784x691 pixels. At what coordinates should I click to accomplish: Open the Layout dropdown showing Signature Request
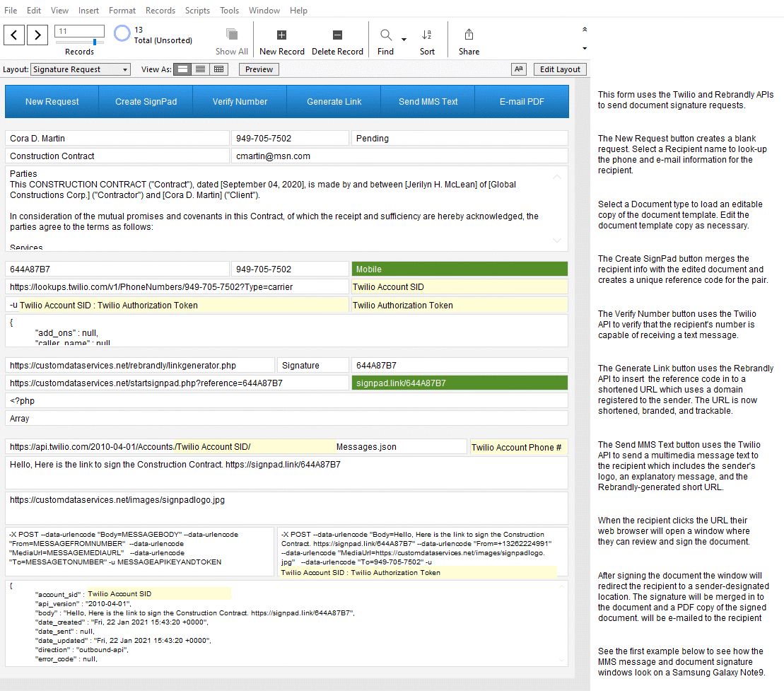coord(79,69)
